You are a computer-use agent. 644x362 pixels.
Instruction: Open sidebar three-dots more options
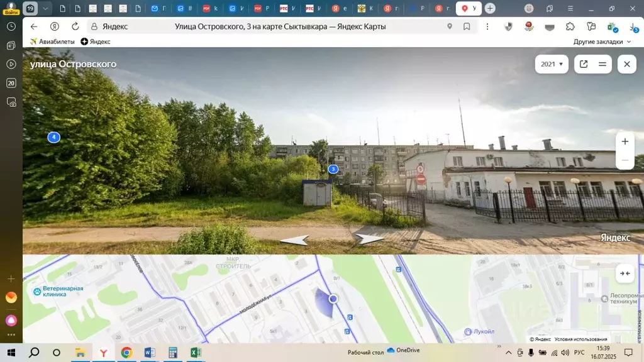tap(11, 335)
